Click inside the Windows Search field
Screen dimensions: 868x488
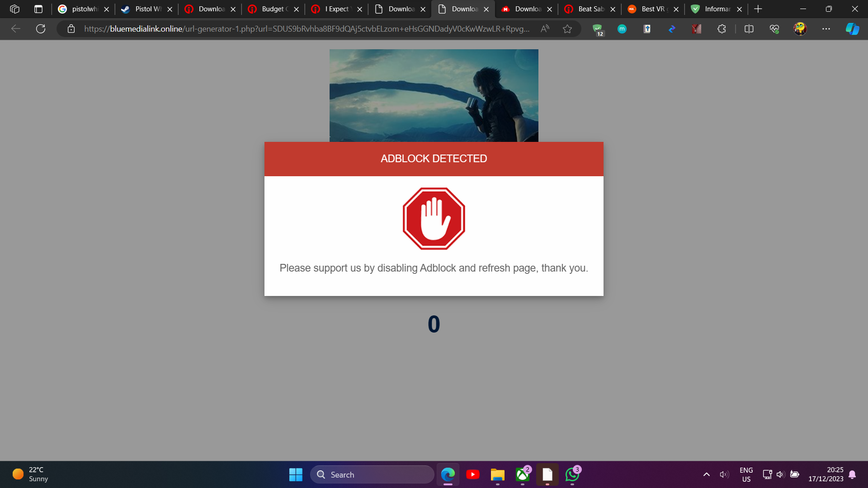tap(372, 475)
